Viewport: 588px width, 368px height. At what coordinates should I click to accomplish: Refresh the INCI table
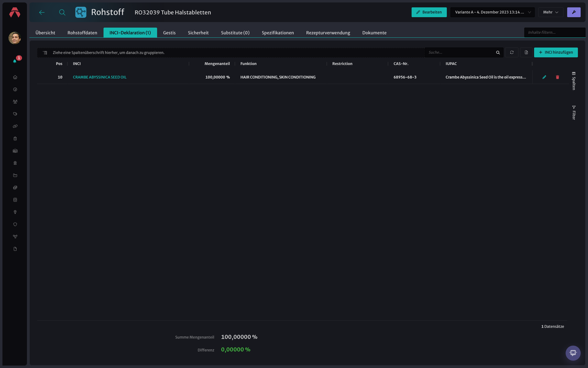[x=512, y=52]
